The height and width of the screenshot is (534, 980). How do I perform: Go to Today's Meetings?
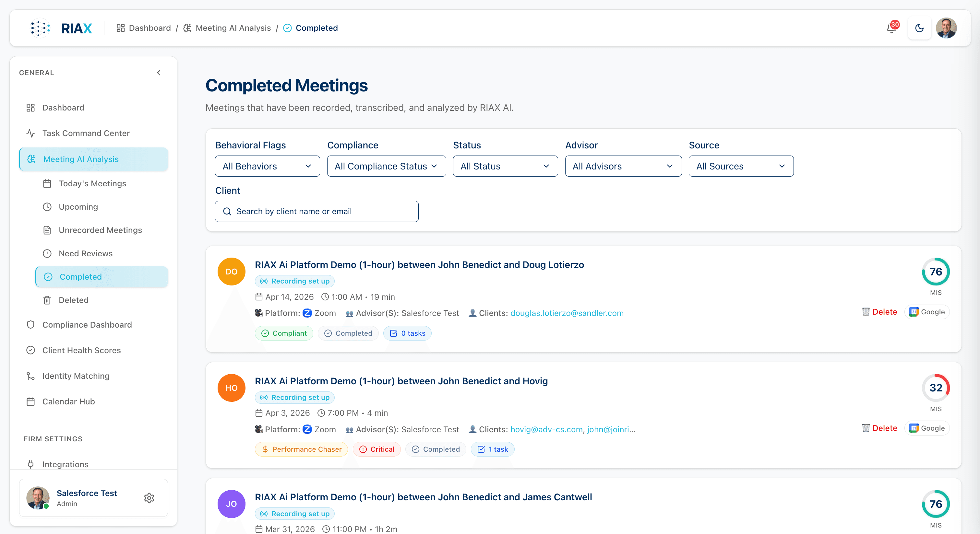click(x=102, y=184)
